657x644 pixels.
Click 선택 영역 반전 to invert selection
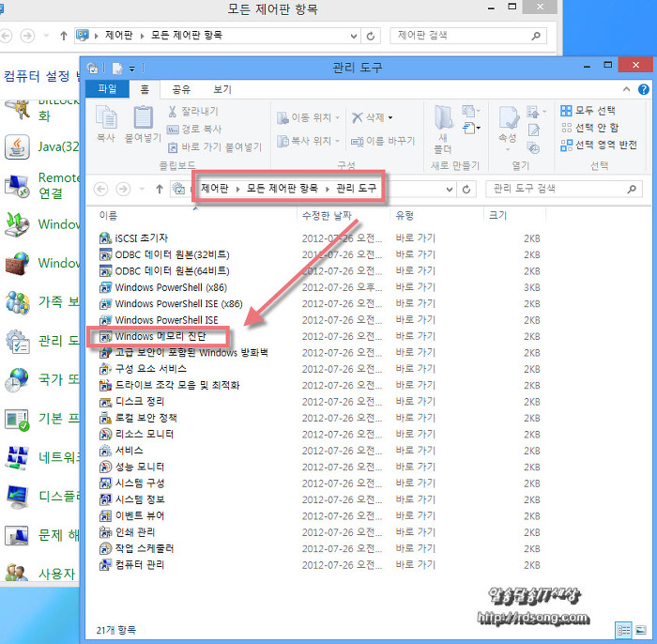[598, 145]
